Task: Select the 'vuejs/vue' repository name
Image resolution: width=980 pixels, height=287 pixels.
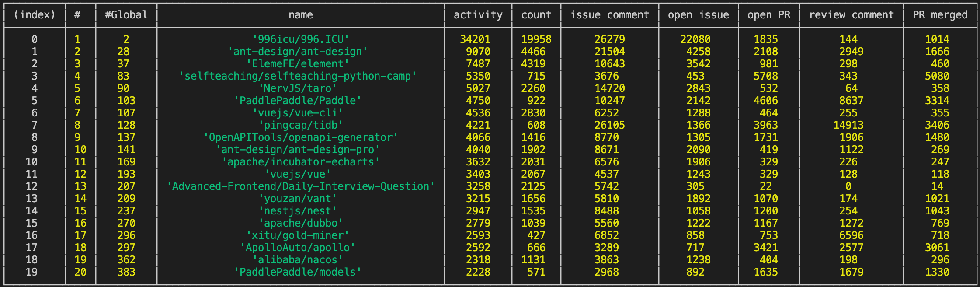Action: (x=298, y=174)
